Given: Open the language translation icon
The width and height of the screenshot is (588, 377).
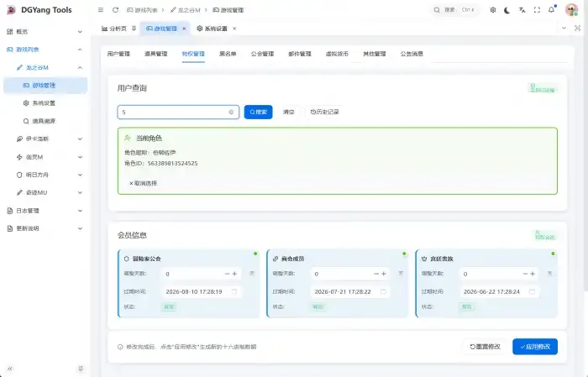Looking at the screenshot, I should pos(522,10).
